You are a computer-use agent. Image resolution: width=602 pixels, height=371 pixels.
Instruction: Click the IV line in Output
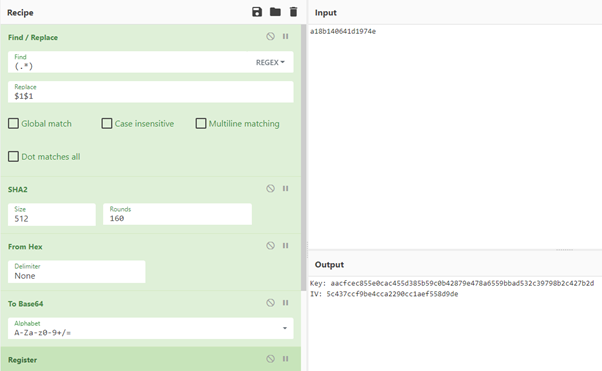384,294
